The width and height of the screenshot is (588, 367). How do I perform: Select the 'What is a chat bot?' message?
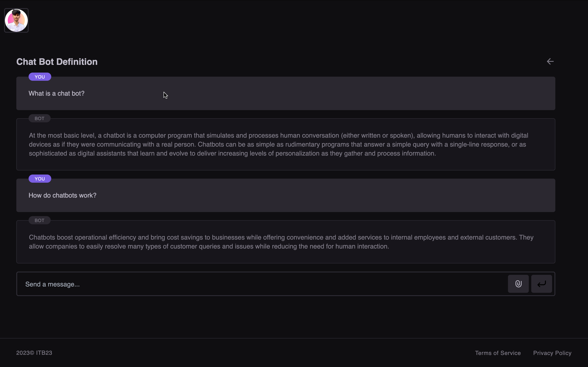(56, 93)
